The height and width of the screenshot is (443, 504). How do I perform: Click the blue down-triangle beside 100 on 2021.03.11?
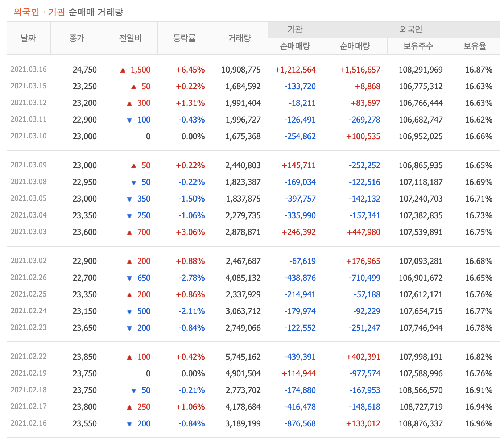129,120
